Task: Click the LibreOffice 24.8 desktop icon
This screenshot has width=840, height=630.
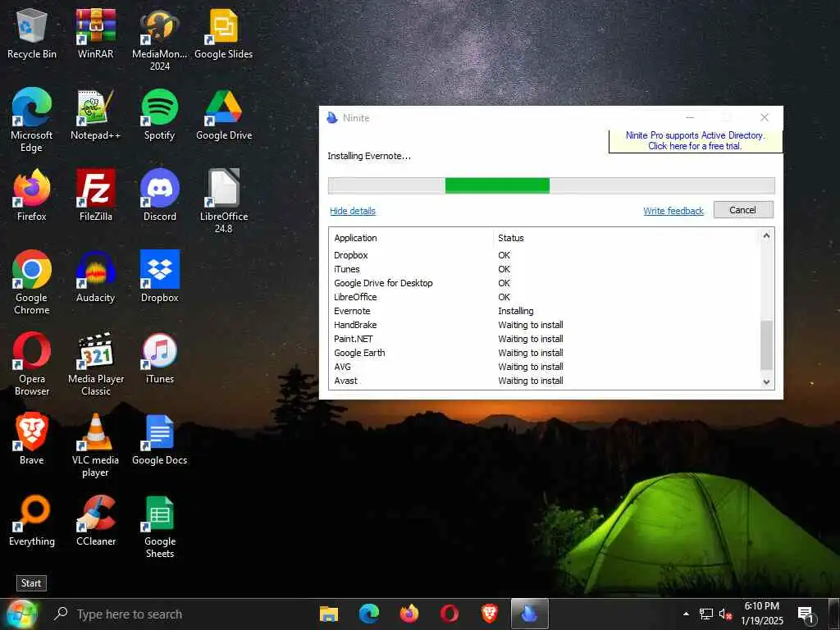Action: (223, 202)
